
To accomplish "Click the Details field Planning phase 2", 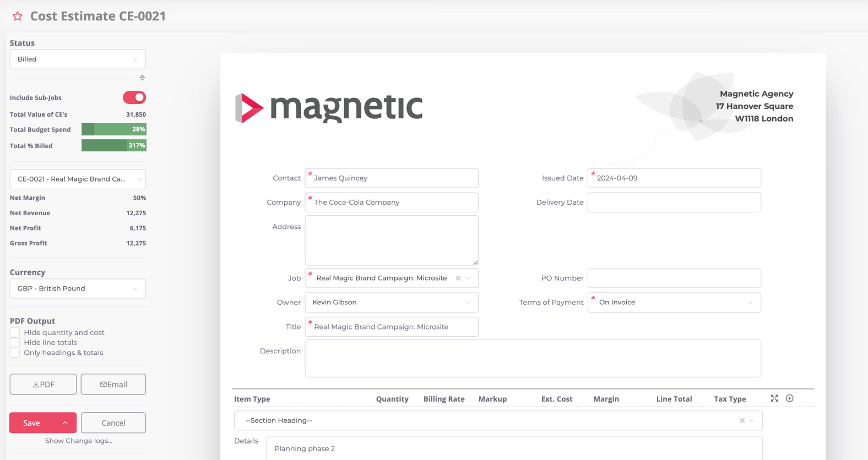I will [514, 448].
